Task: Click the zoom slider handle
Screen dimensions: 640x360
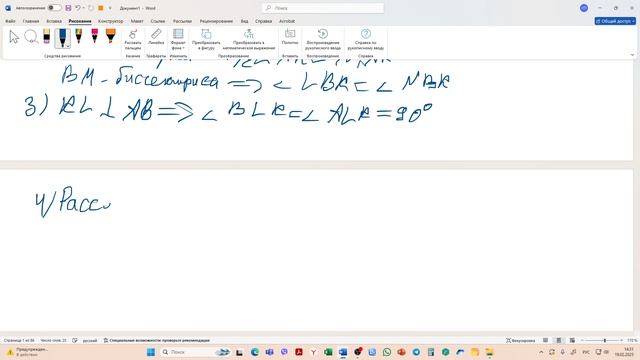Action: click(x=605, y=340)
